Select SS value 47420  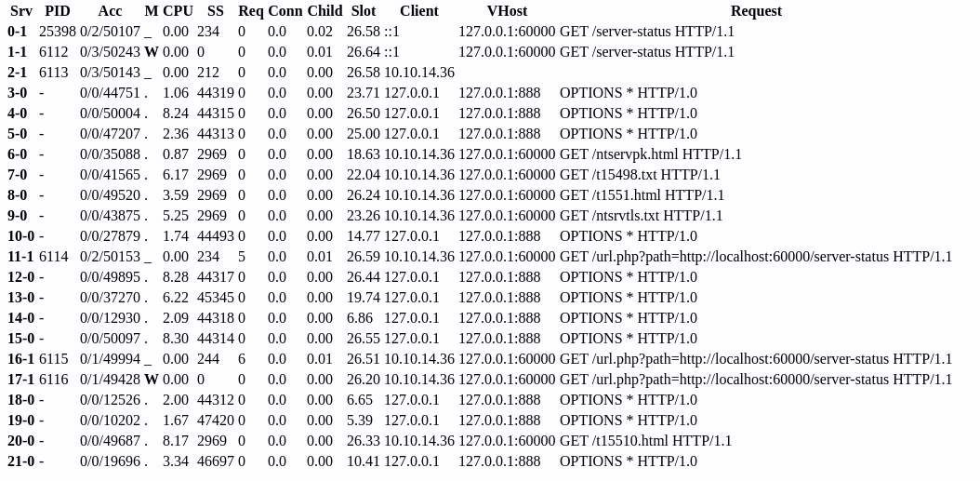[x=216, y=421]
